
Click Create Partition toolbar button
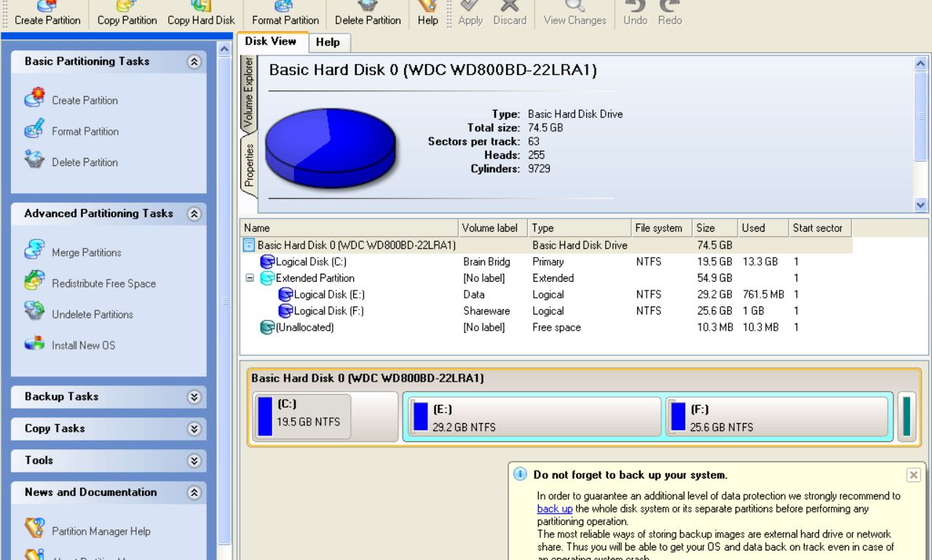coord(47,14)
